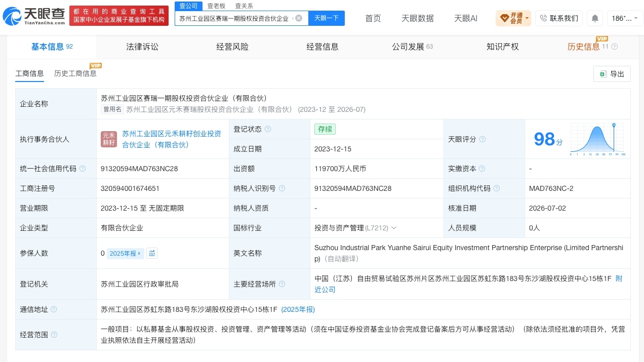Click the diamond icon on 开通会员
This screenshot has height=362, width=644.
(x=504, y=18)
